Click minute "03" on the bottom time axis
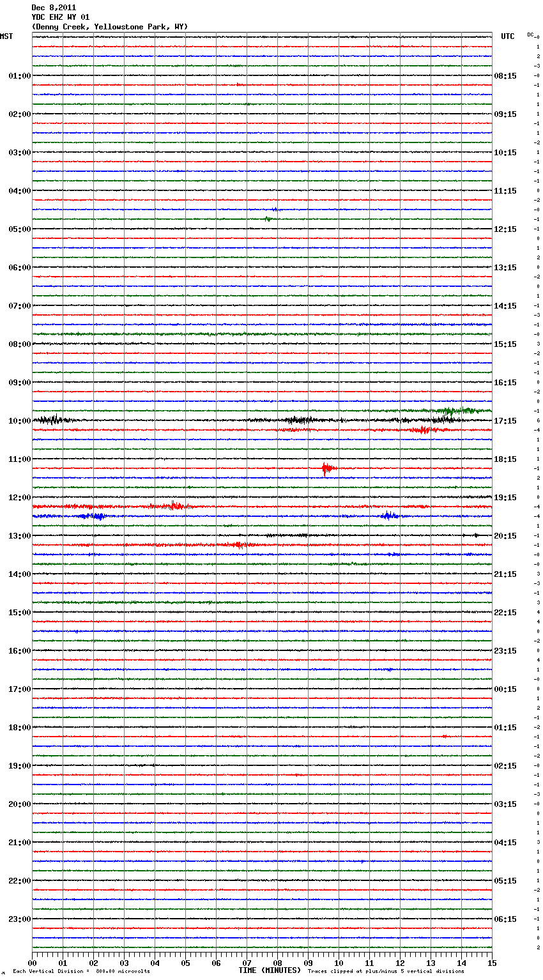The width and height of the screenshot is (543, 980). (124, 963)
